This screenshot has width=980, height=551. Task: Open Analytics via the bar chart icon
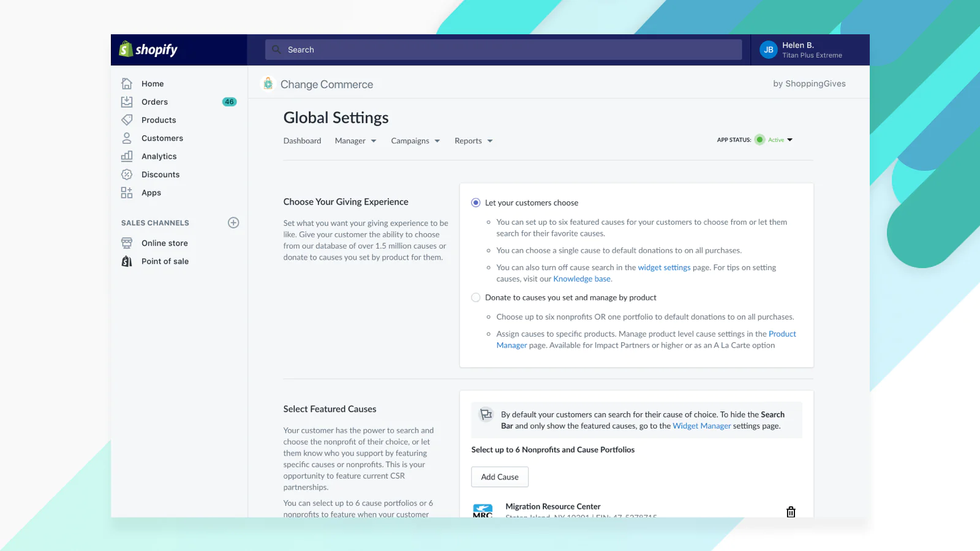pyautogui.click(x=127, y=156)
